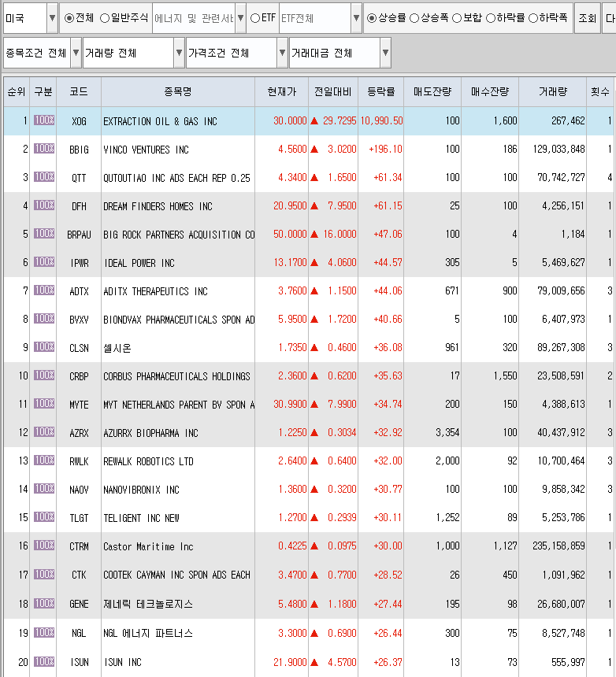
Task: Click the 235,158,859 volume value
Action: coord(558,546)
